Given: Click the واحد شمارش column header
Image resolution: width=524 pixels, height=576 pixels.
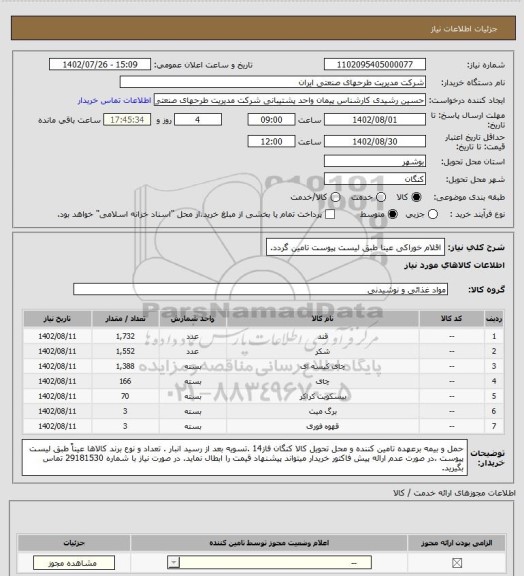Looking at the screenshot, I should pos(193,318).
